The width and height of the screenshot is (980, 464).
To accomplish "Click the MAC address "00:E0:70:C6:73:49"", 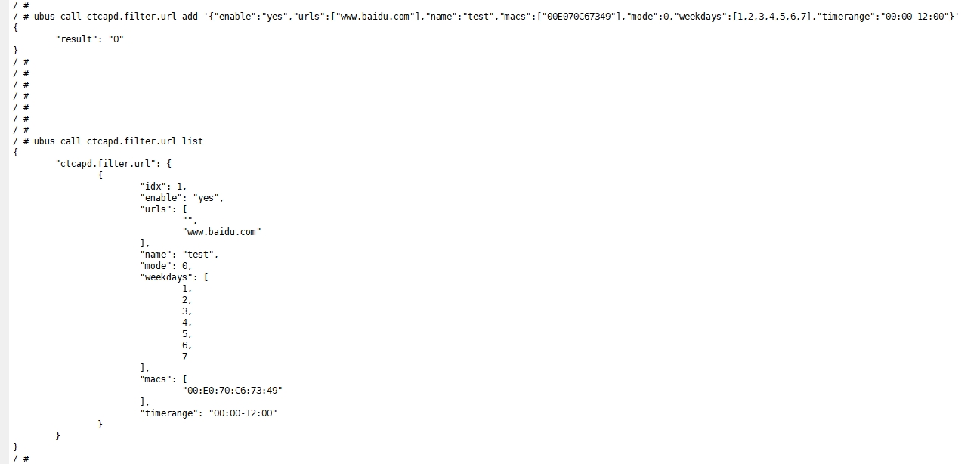I will [x=232, y=390].
